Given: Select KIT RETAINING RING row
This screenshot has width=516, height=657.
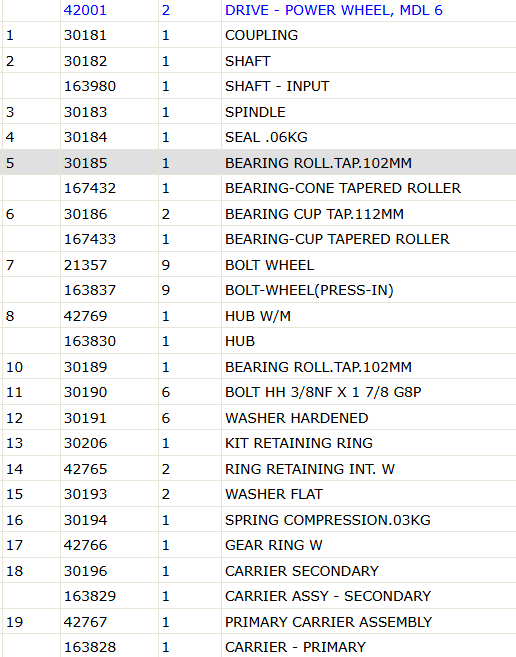Looking at the screenshot, I should pos(258,443).
